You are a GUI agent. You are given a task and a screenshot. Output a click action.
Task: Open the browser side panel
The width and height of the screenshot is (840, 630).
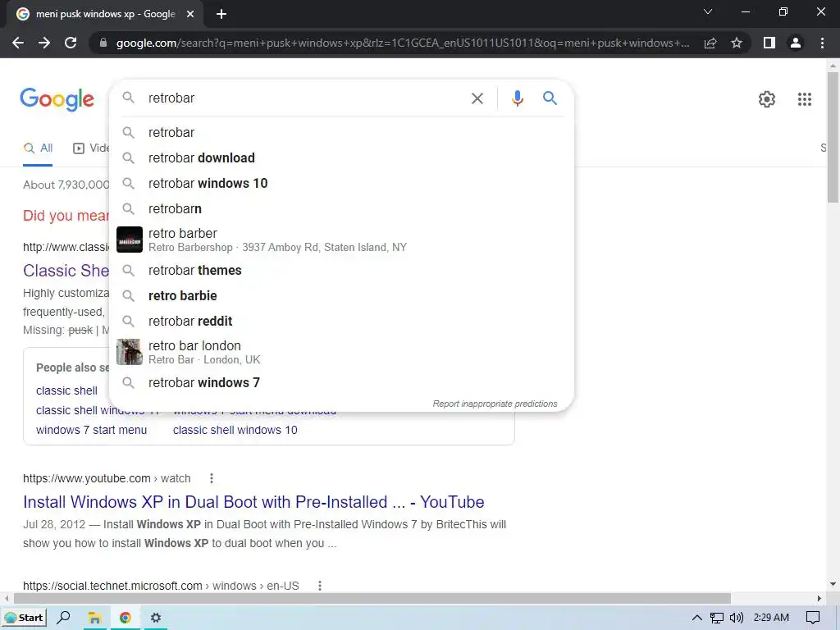coord(769,43)
